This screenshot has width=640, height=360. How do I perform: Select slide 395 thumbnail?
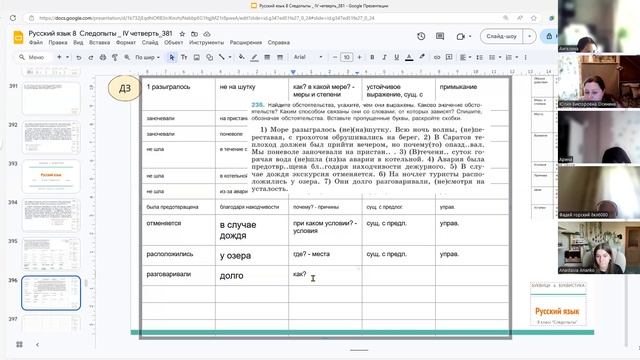tap(51, 254)
